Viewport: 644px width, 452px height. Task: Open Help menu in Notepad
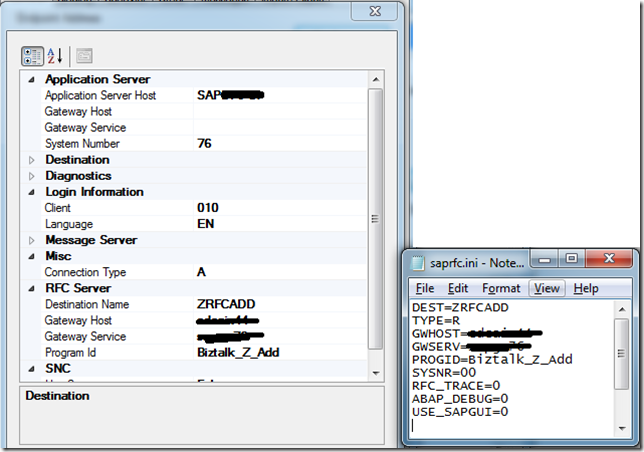click(586, 289)
